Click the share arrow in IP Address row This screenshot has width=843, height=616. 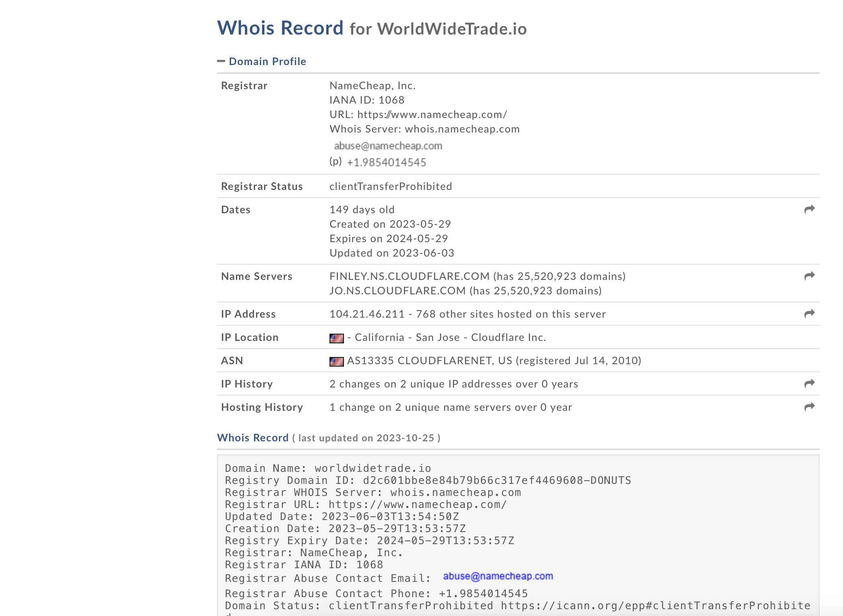click(809, 314)
